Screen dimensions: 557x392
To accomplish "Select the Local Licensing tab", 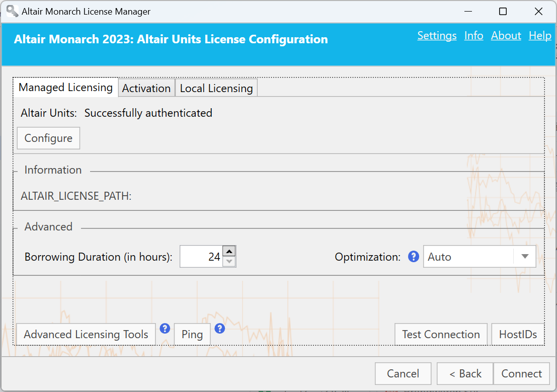I will click(216, 88).
